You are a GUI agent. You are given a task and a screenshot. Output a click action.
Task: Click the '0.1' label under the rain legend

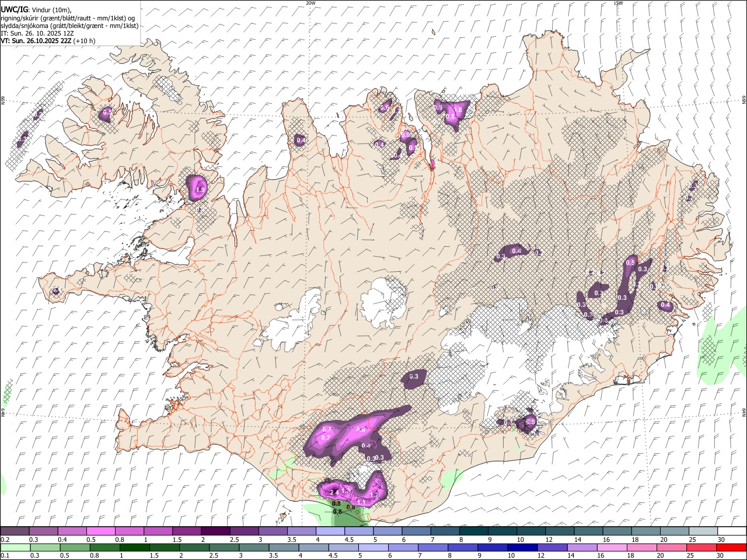[4, 555]
